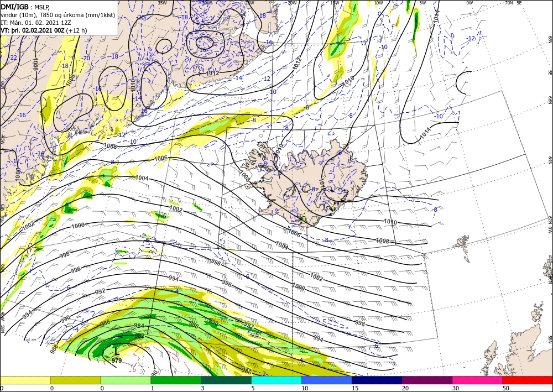Click the pale yellow first legend swatch

click(x=25, y=380)
